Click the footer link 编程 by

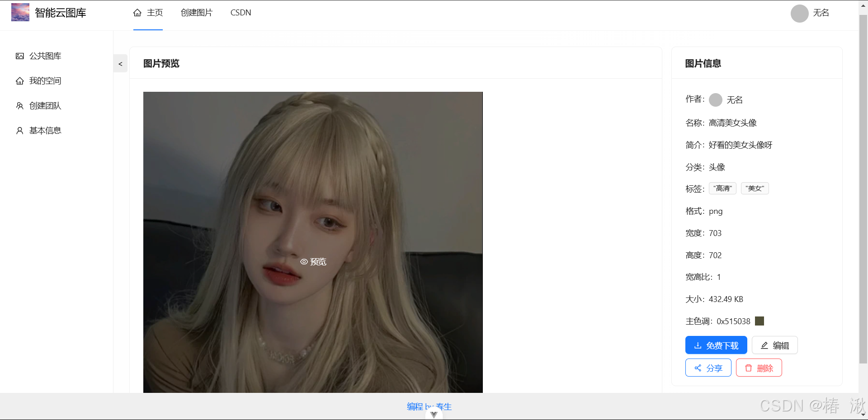coord(429,406)
